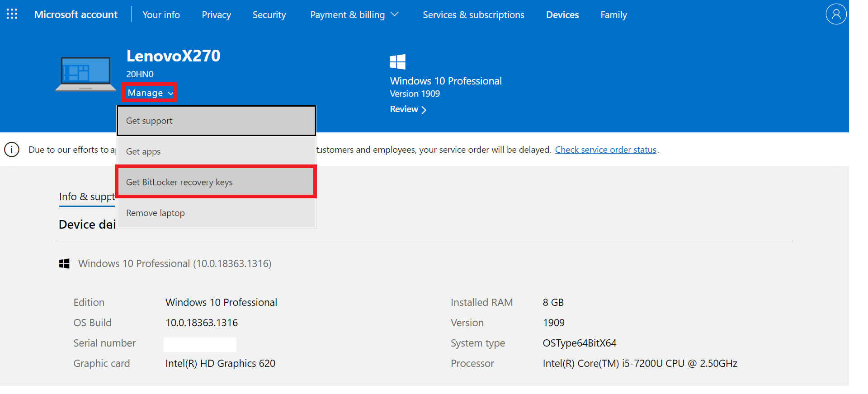This screenshot has width=868, height=394.
Task: Click the Processor value Intel(R) Core(TM) i5-7200U
Action: point(640,363)
